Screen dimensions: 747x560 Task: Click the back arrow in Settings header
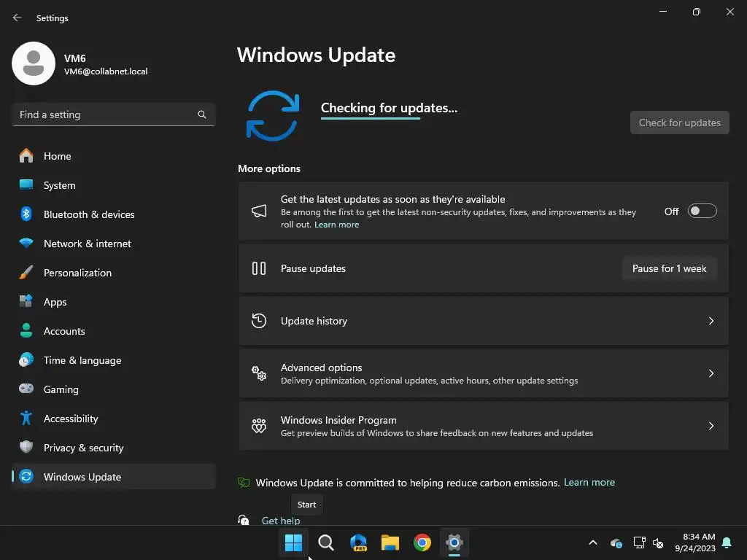pyautogui.click(x=18, y=17)
